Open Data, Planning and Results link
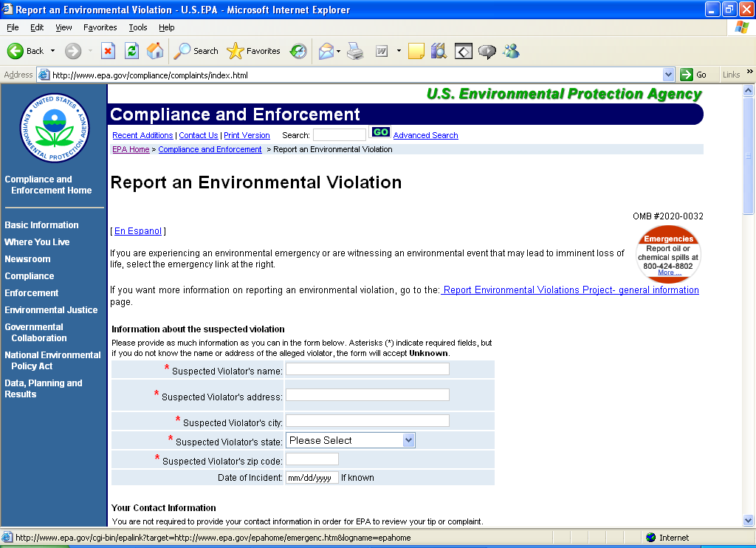This screenshot has height=548, width=756. 44,388
